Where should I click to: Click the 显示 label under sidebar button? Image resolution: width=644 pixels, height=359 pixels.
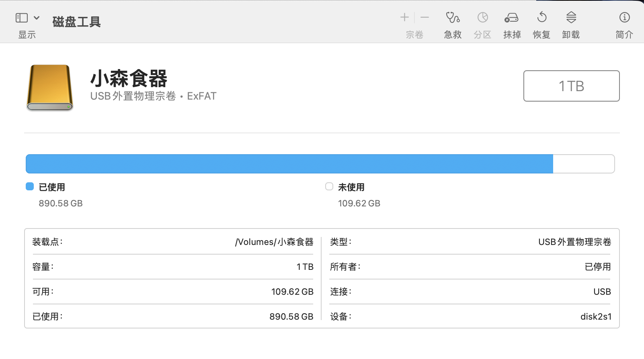[x=27, y=35]
